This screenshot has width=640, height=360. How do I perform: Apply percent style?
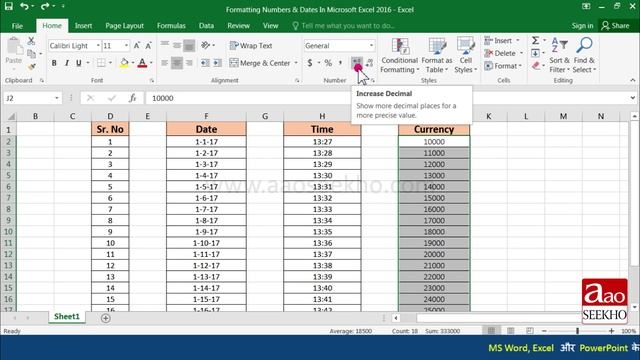click(x=328, y=63)
